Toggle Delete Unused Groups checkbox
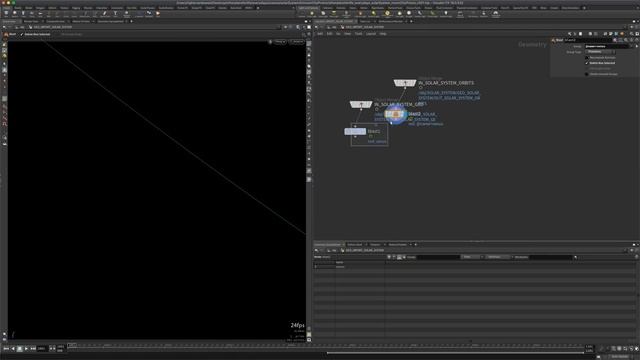640x360 pixels. (587, 74)
